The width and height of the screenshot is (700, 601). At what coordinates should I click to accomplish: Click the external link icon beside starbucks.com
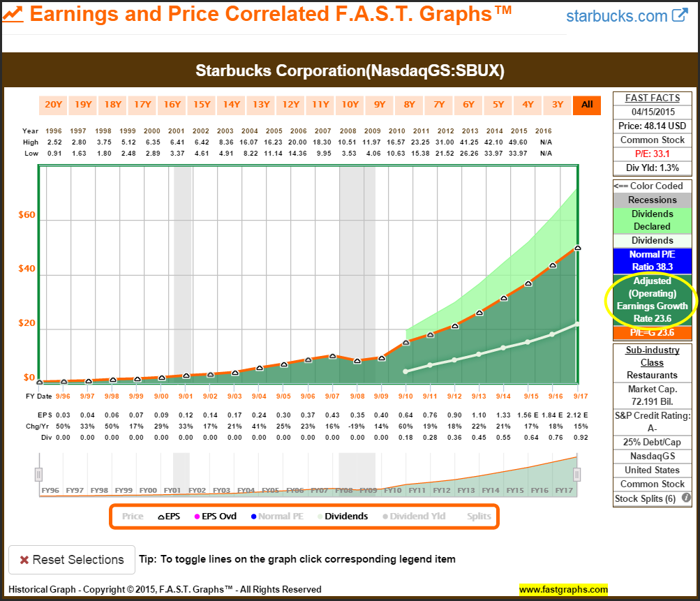(680, 15)
